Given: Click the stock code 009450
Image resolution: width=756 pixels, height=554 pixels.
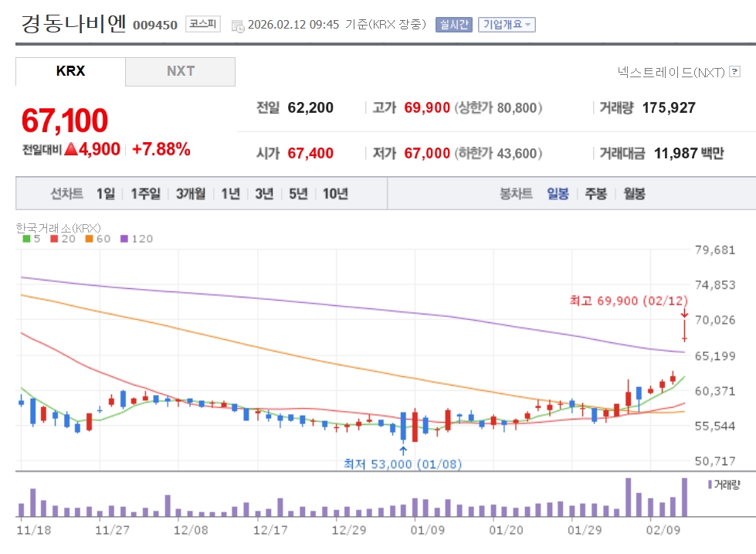Looking at the screenshot, I should pyautogui.click(x=154, y=25).
